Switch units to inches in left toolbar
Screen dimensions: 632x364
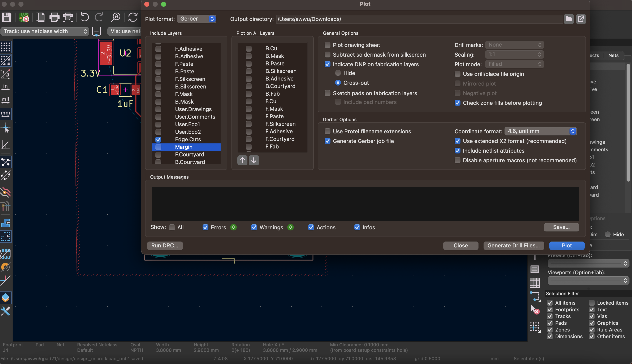(x=5, y=87)
